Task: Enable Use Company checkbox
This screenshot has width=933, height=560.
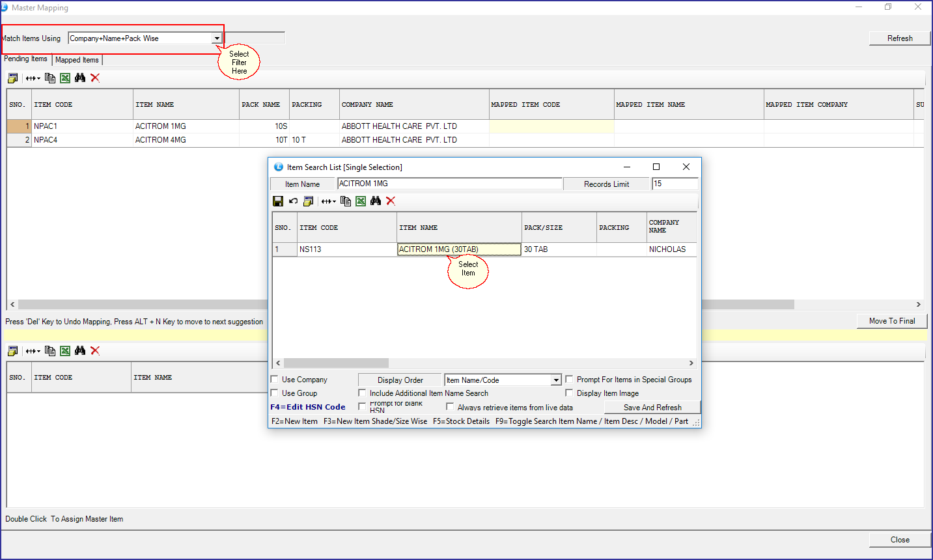Action: (275, 379)
